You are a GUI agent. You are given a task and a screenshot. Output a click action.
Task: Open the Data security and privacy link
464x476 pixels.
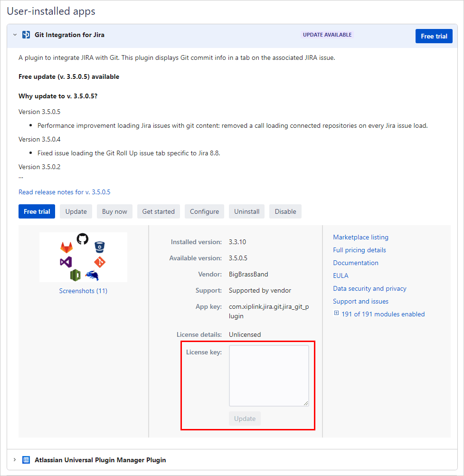(x=369, y=288)
